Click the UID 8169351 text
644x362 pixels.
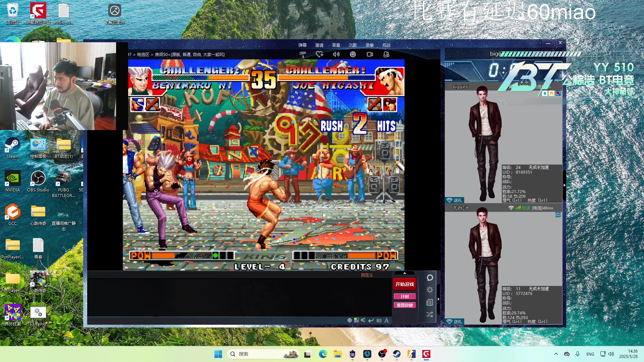517,172
